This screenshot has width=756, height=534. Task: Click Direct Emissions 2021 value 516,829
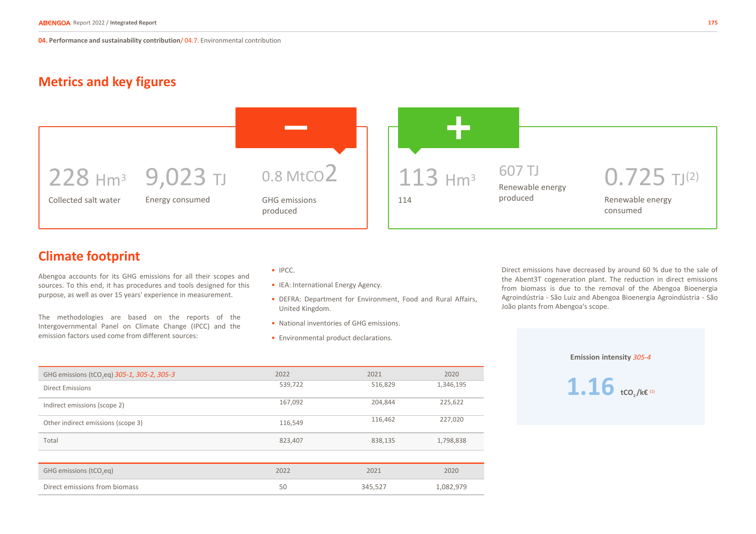click(383, 385)
